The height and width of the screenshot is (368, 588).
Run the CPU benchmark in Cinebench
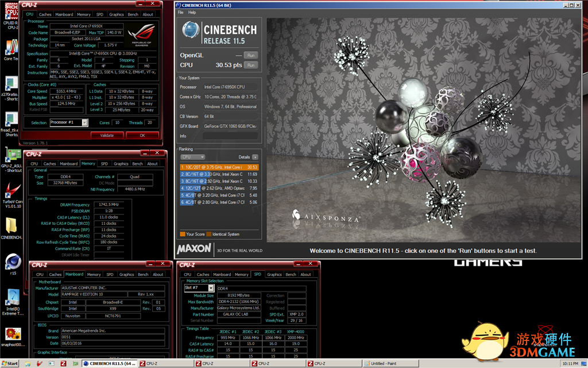coord(251,65)
